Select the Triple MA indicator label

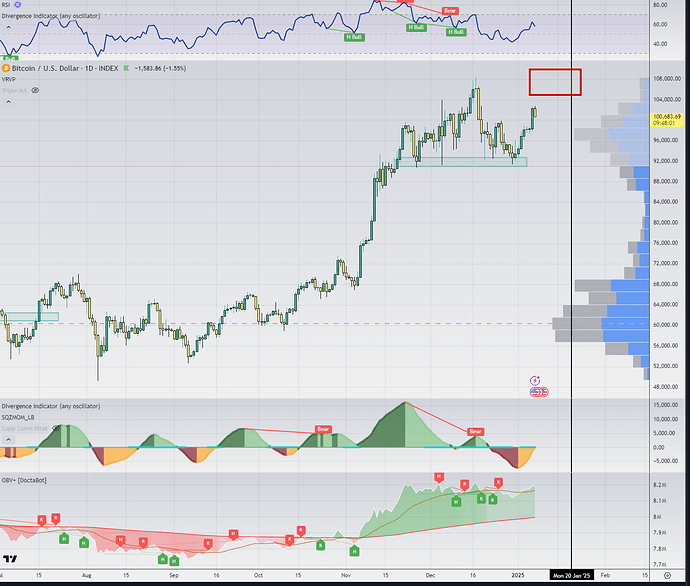15,90
